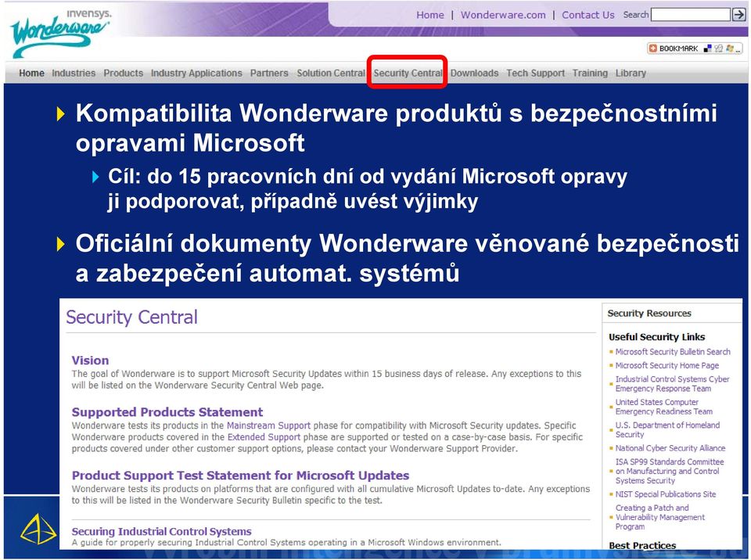751x560 pixels.
Task: Open Microsoft Security Home Page link
Action: coord(667,365)
